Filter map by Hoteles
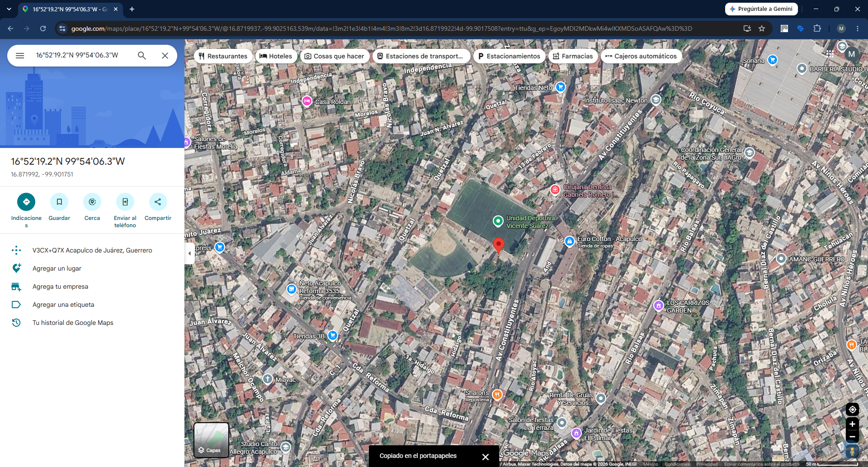This screenshot has width=868, height=467. (276, 56)
